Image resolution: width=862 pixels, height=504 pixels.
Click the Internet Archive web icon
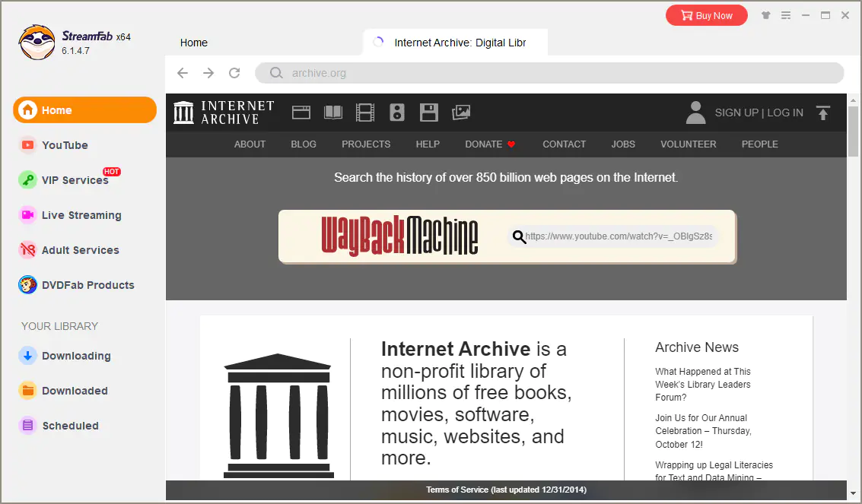301,113
